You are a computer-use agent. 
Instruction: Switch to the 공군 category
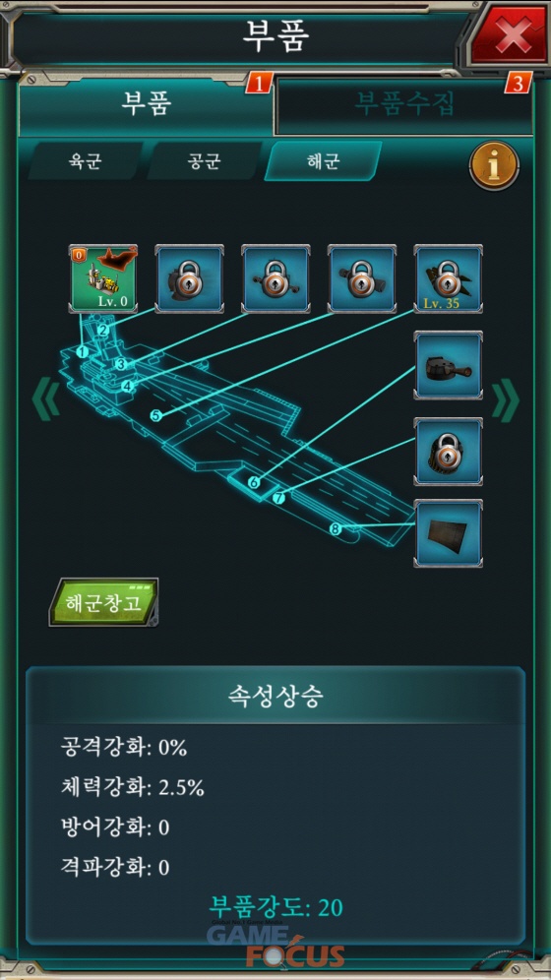point(205,161)
